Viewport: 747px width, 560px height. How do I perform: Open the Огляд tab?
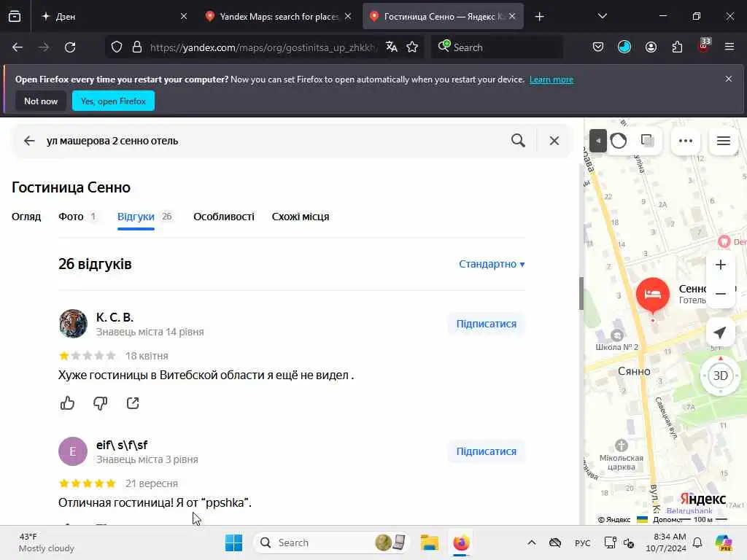point(26,217)
